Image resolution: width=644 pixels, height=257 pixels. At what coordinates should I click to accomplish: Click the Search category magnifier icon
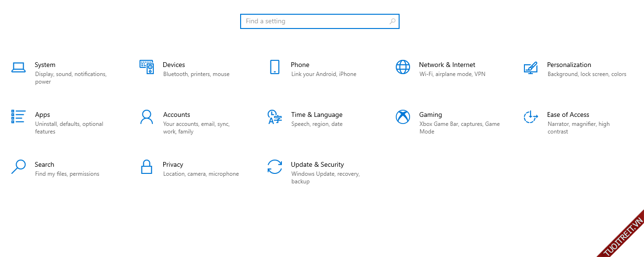point(18,167)
